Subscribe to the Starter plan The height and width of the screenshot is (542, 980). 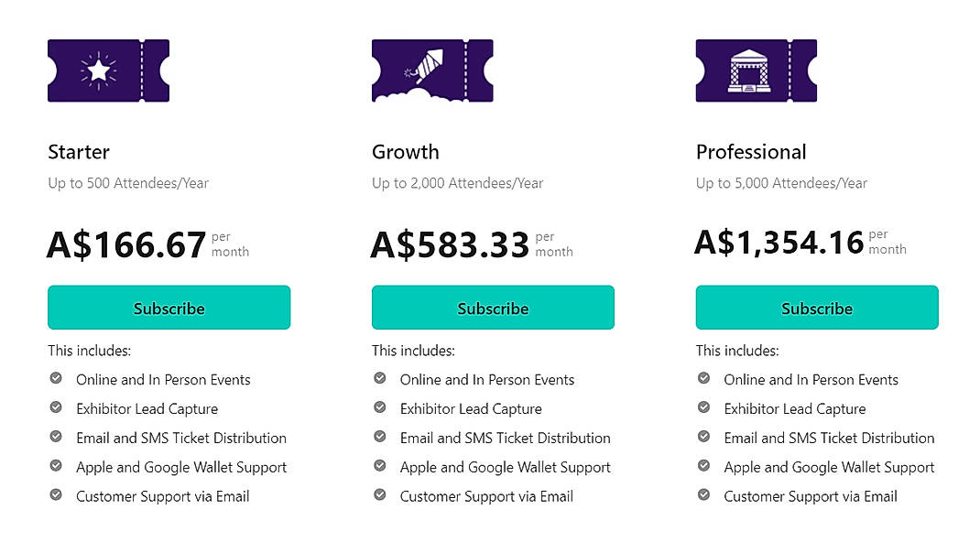pos(169,308)
